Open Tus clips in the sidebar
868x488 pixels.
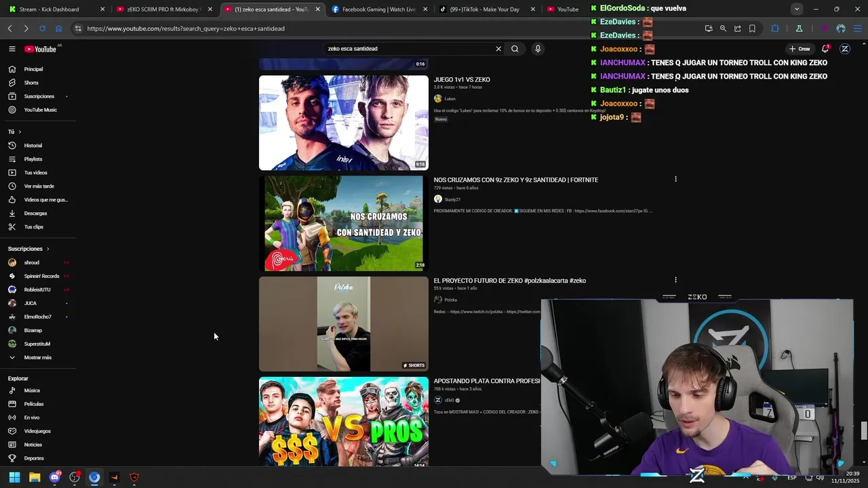tap(38, 227)
